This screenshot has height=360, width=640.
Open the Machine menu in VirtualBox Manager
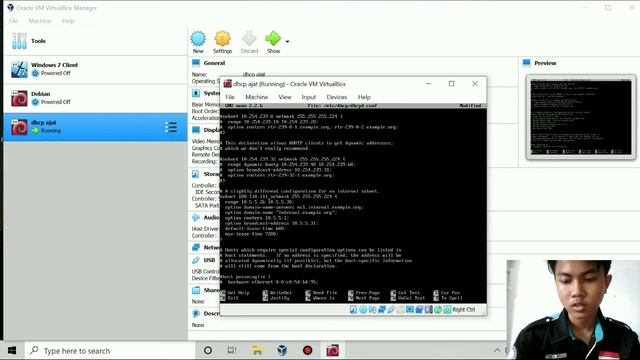tap(40, 21)
